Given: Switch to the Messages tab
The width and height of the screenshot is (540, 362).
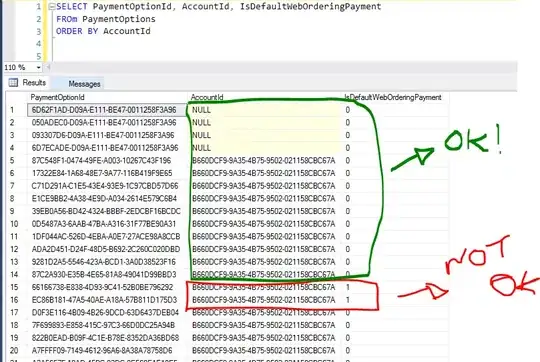Looking at the screenshot, I should click(x=84, y=84).
